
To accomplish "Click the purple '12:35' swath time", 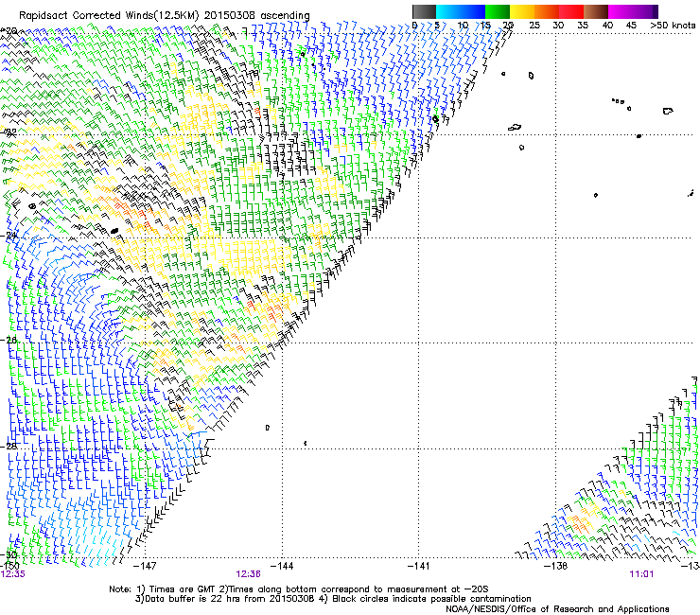I will click(13, 574).
